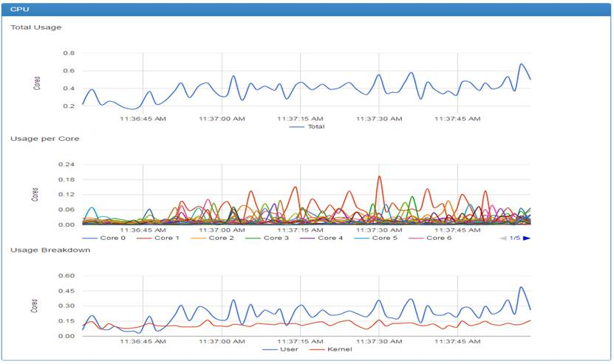The height and width of the screenshot is (364, 614).
Task: Click the Usage per Core chart title
Action: 44,139
